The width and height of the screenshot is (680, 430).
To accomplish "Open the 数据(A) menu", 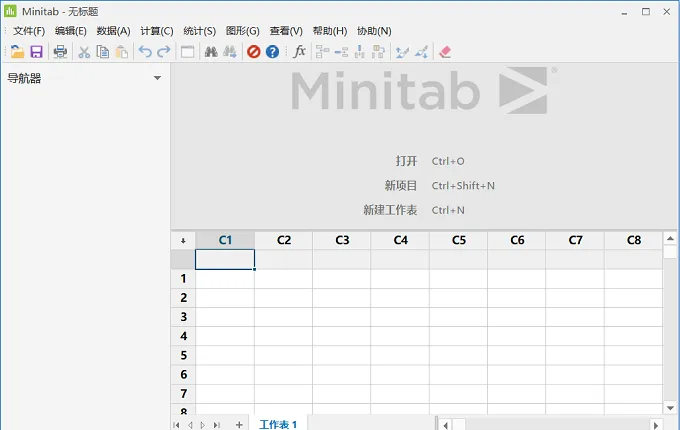I will point(113,31).
